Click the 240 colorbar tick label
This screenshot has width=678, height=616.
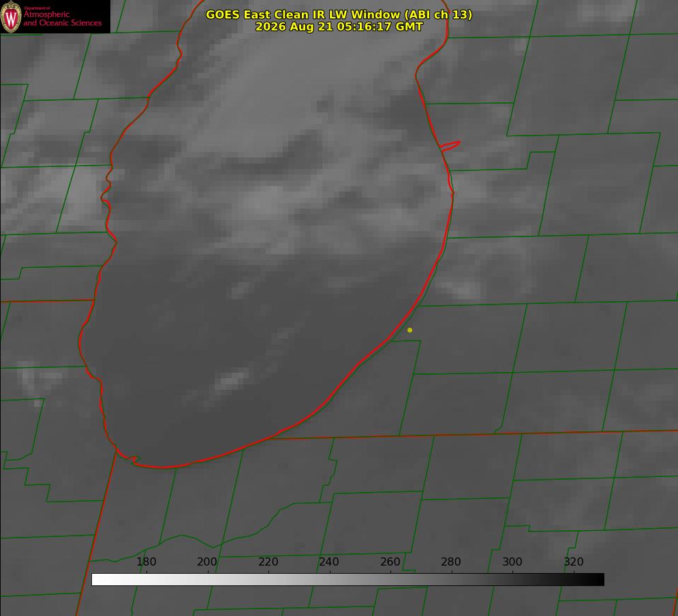pos(329,561)
